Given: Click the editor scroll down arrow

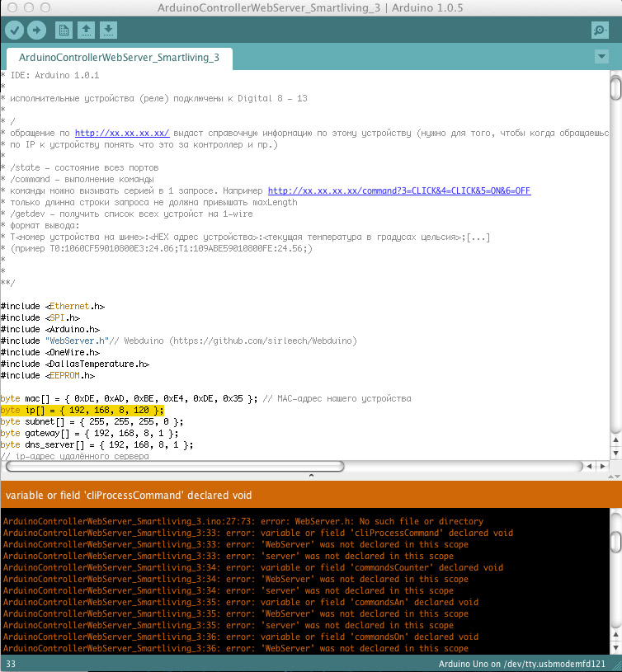Looking at the screenshot, I should click(x=615, y=453).
